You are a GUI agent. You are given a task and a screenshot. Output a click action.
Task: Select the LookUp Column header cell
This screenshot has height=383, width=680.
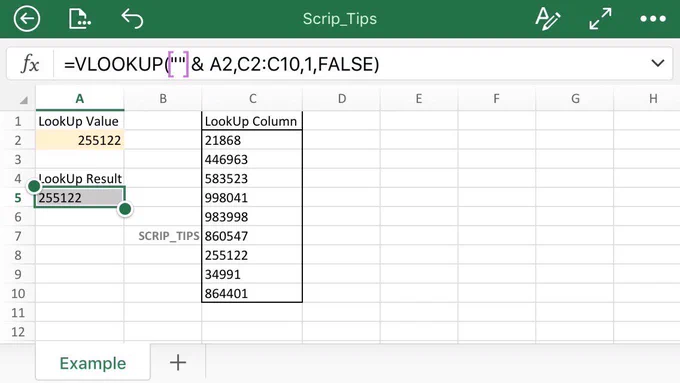click(252, 121)
